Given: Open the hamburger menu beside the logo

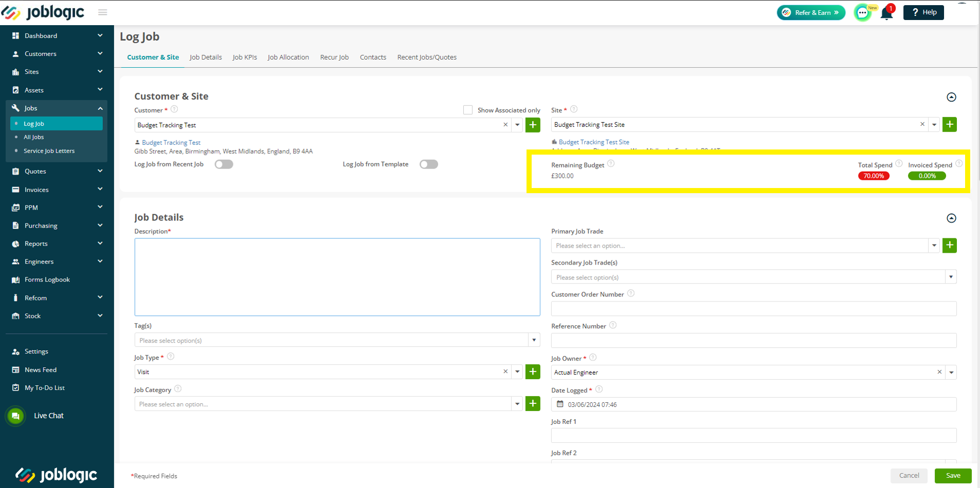Looking at the screenshot, I should (x=103, y=12).
